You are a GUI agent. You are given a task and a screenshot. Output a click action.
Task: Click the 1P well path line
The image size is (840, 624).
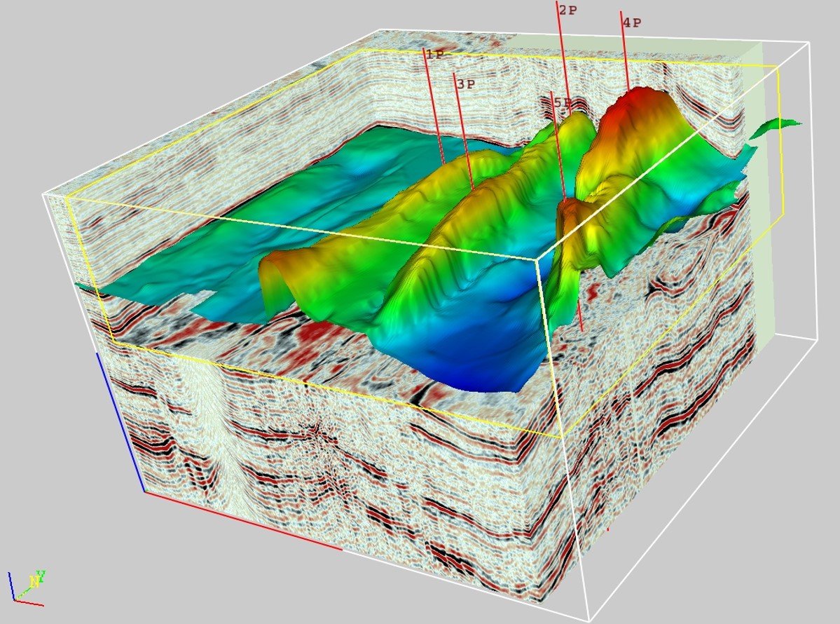click(432, 105)
